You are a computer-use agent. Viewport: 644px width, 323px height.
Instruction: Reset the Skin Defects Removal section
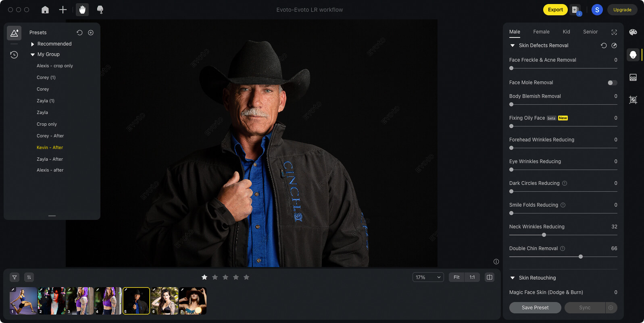point(604,46)
